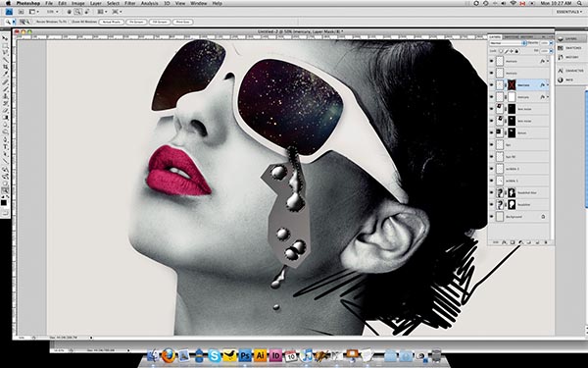The width and height of the screenshot is (588, 368).
Task: Select the Rectangular Marquee tool
Action: click(x=5, y=45)
